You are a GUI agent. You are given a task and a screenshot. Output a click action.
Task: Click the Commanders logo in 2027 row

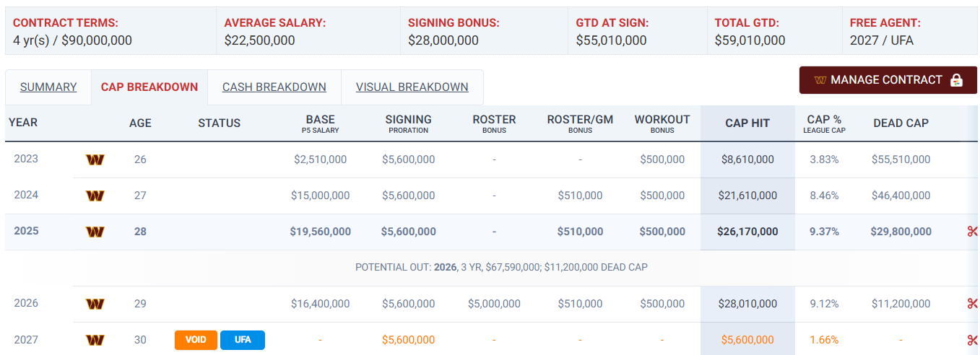(95, 340)
